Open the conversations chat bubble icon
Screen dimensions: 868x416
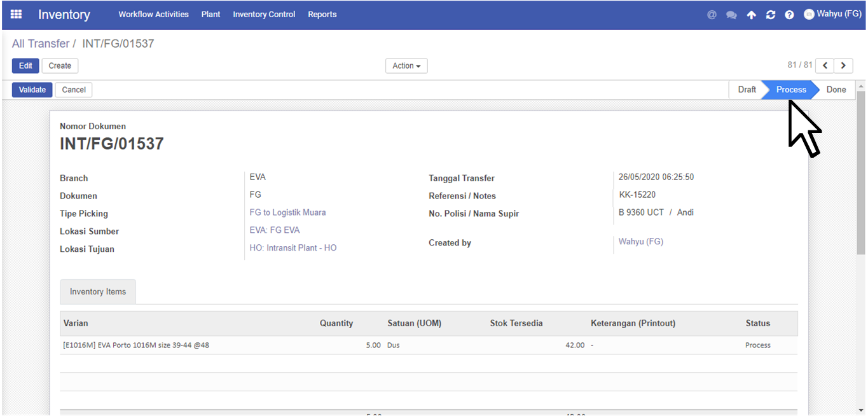tap(731, 15)
